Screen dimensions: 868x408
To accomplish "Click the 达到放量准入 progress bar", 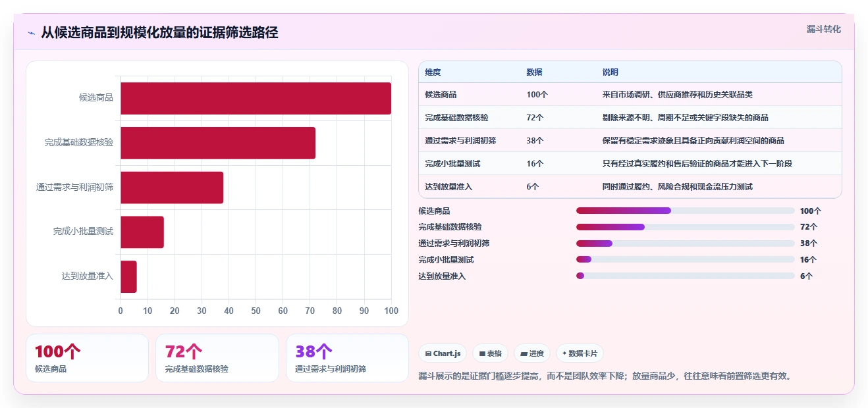I will click(x=686, y=276).
